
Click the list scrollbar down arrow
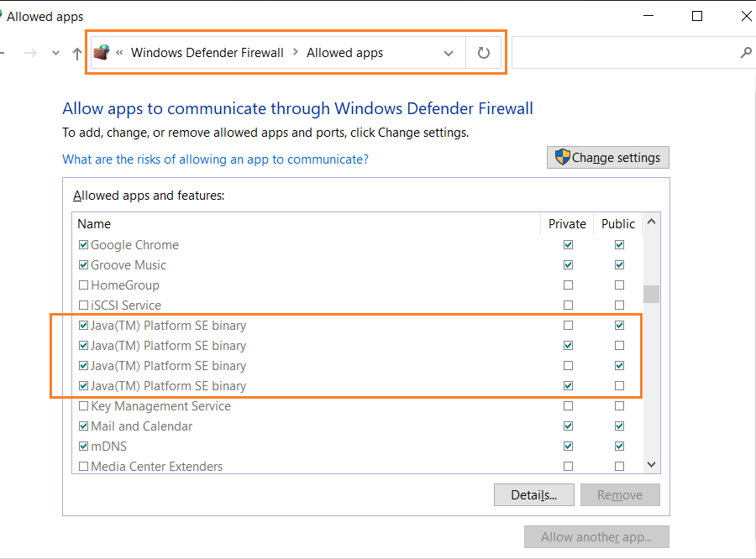pos(651,464)
